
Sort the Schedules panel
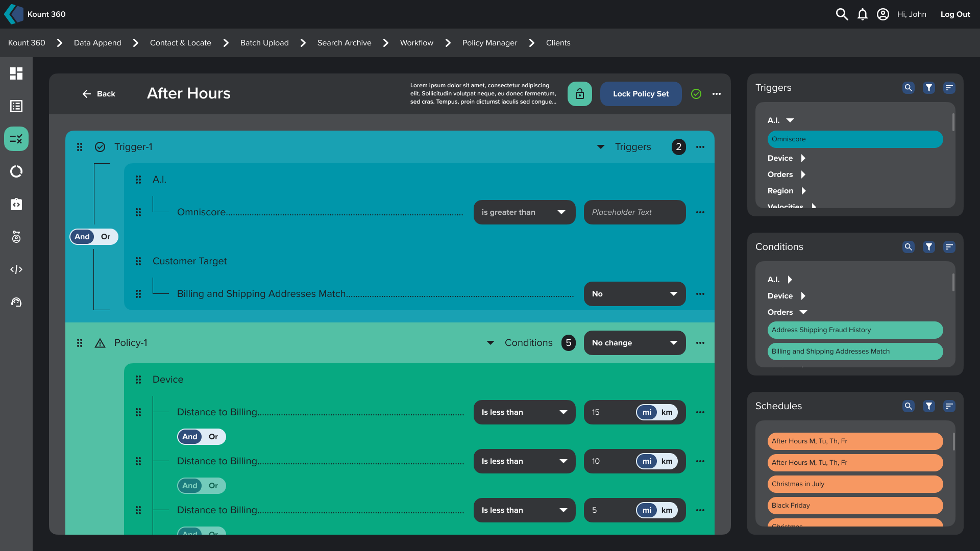[x=949, y=406]
